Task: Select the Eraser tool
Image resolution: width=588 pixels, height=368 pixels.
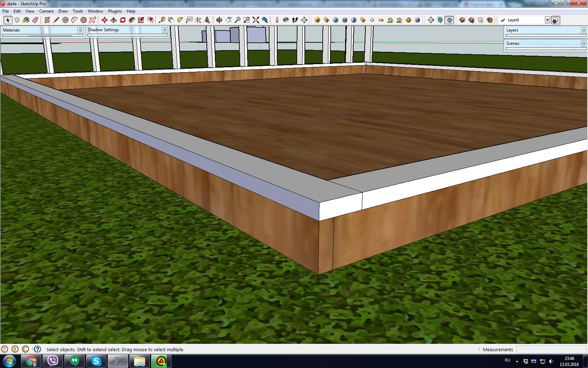Action: click(35, 20)
